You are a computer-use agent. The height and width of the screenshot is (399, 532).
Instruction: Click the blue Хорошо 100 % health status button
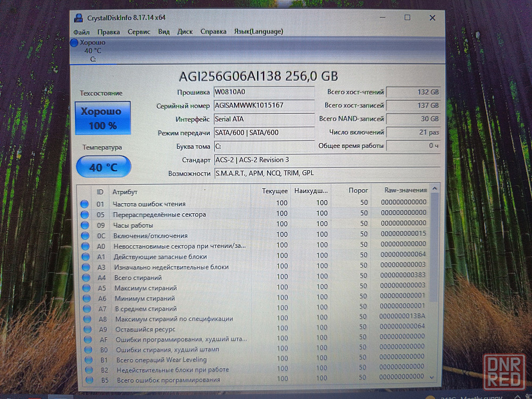[103, 118]
